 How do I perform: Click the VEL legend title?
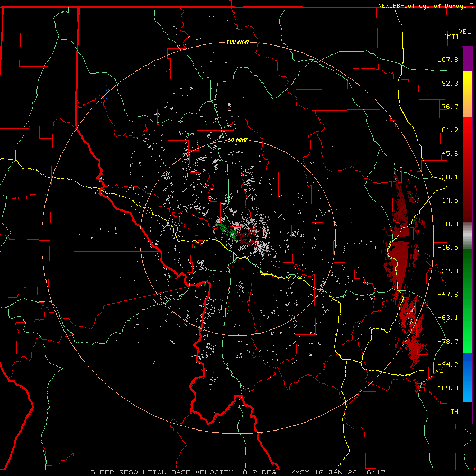click(x=464, y=32)
